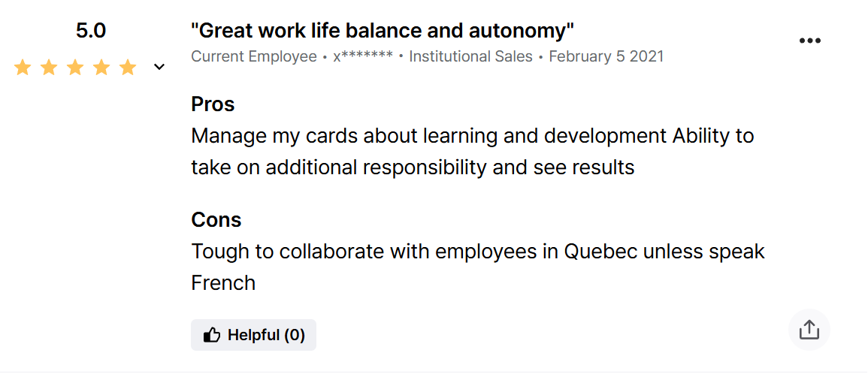Click the third rating star
Image resolution: width=868 pixels, height=383 pixels.
pos(74,68)
